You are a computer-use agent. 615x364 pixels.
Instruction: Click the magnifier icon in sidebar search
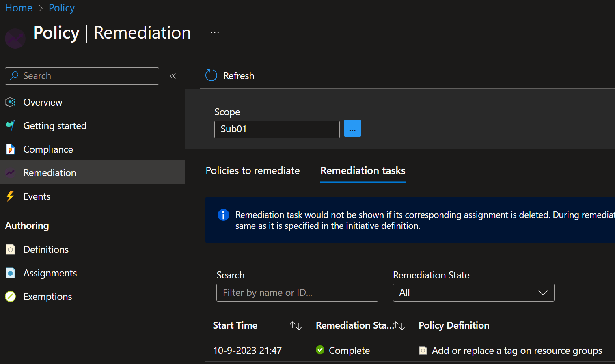pyautogui.click(x=14, y=76)
